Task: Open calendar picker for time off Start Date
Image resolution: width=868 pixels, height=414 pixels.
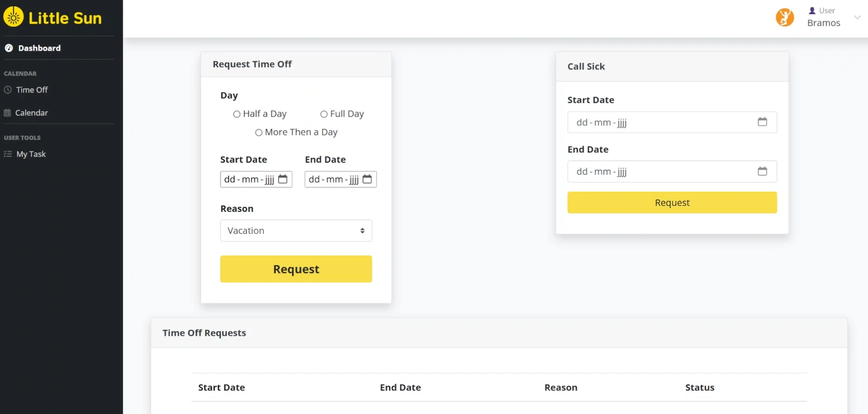Action: click(283, 179)
